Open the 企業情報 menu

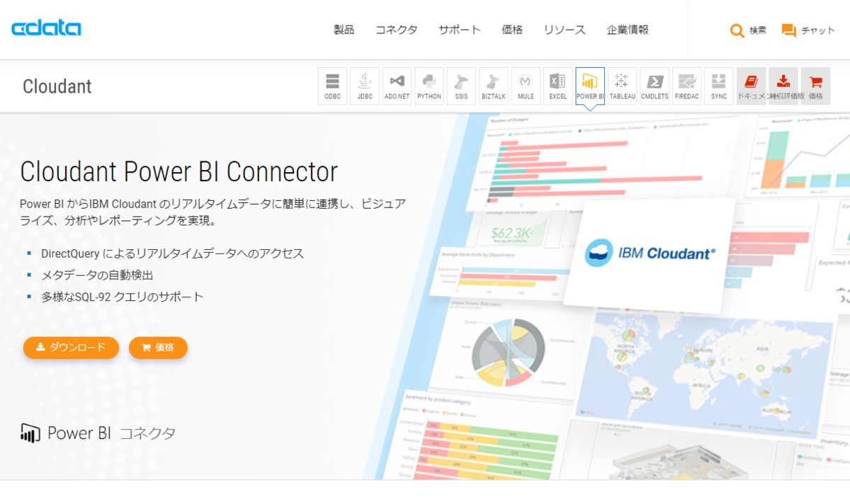pyautogui.click(x=628, y=30)
